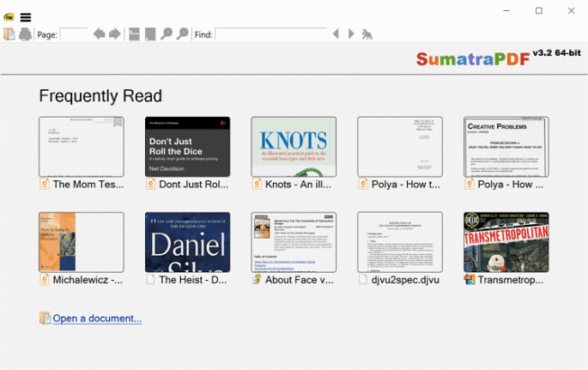The image size is (588, 370).
Task: Click 'The Mom Tes...' file name
Action: (x=88, y=185)
